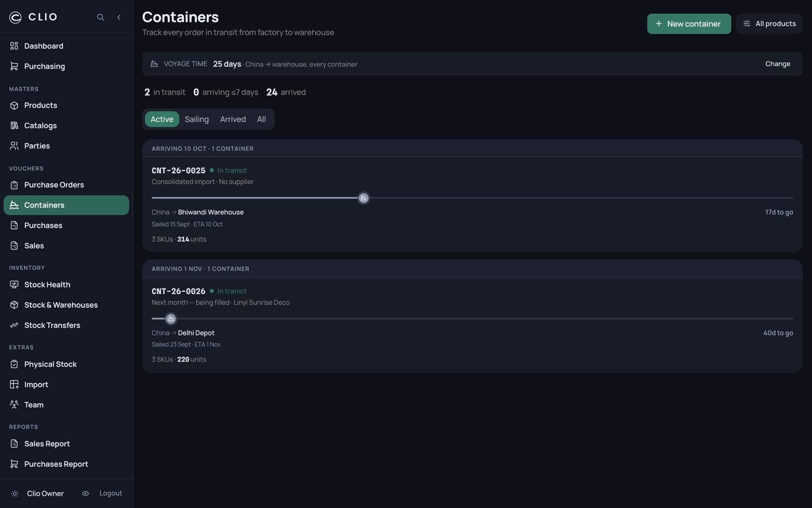Click the New container button
This screenshot has width=812, height=508.
[x=689, y=24]
